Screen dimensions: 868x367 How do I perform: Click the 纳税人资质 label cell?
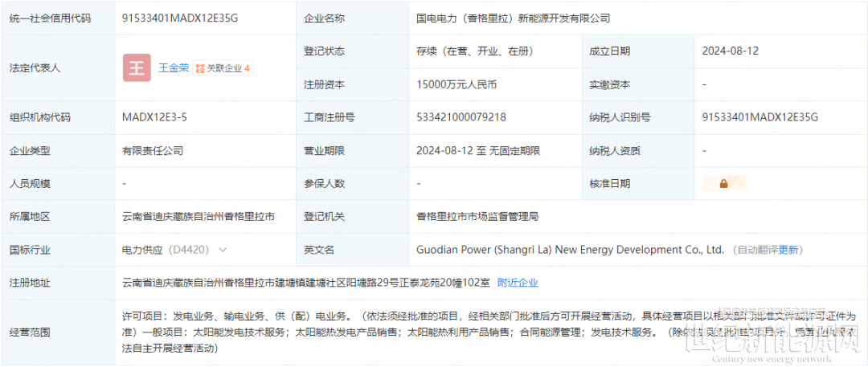tap(637, 150)
